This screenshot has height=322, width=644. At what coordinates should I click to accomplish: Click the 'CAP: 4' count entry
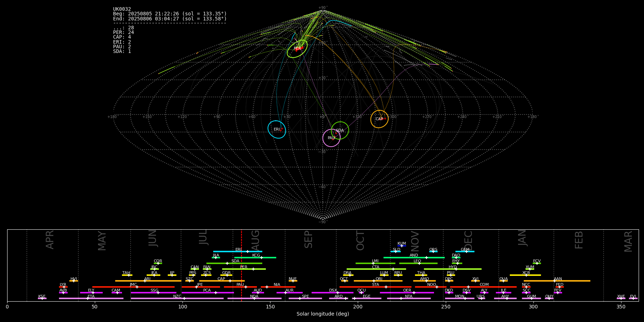tap(122, 37)
